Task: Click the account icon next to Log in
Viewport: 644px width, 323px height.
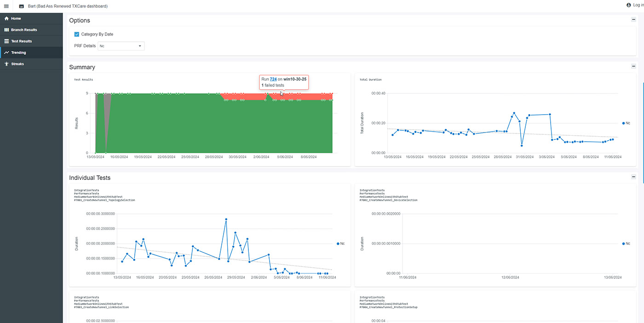Action: click(x=629, y=5)
